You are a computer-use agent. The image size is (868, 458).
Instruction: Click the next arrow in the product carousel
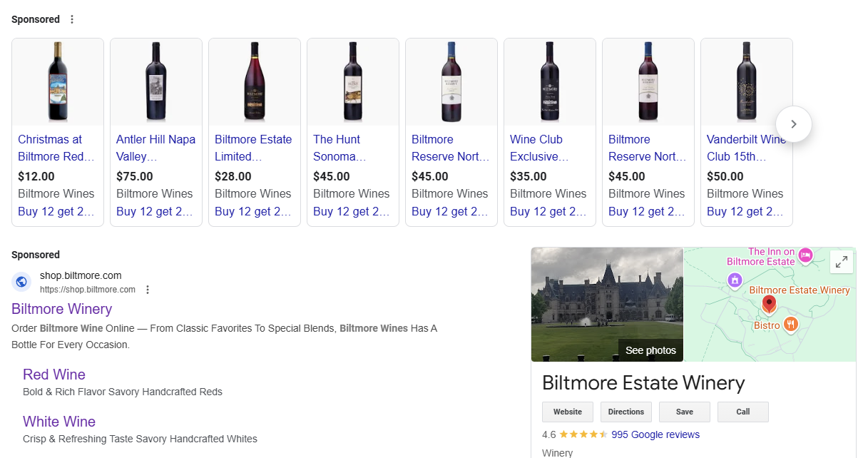coord(793,124)
